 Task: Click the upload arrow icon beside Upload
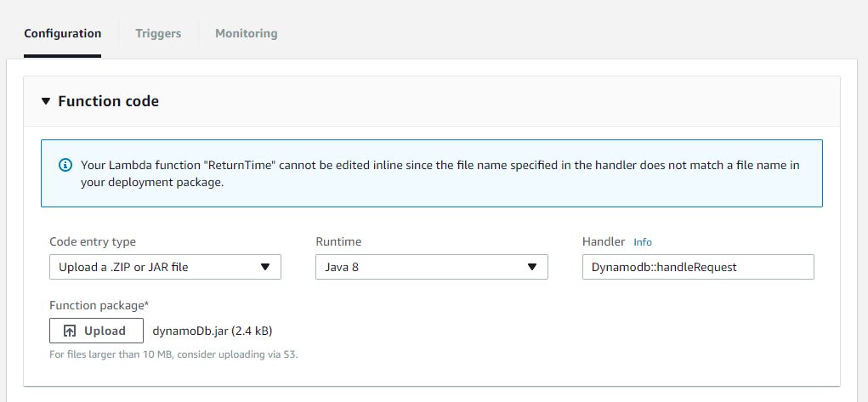pos(70,331)
